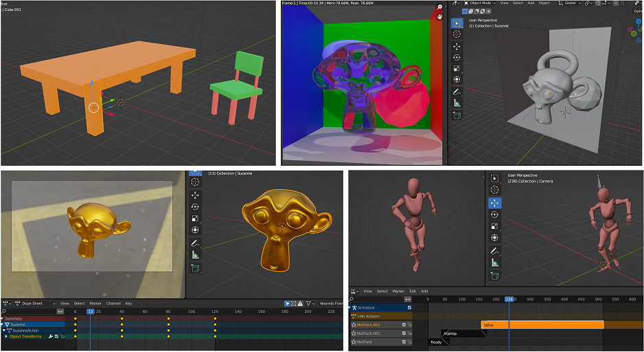Screen dimensions: 644x352
Task: Toggle the Object Transforms checkbox in Dope Sheet
Action: click(x=57, y=336)
